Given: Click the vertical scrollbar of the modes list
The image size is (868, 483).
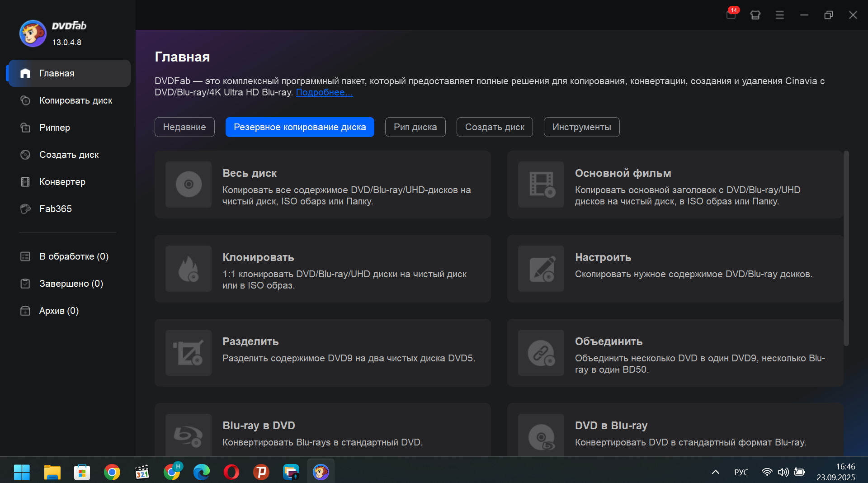Looking at the screenshot, I should click(x=846, y=249).
